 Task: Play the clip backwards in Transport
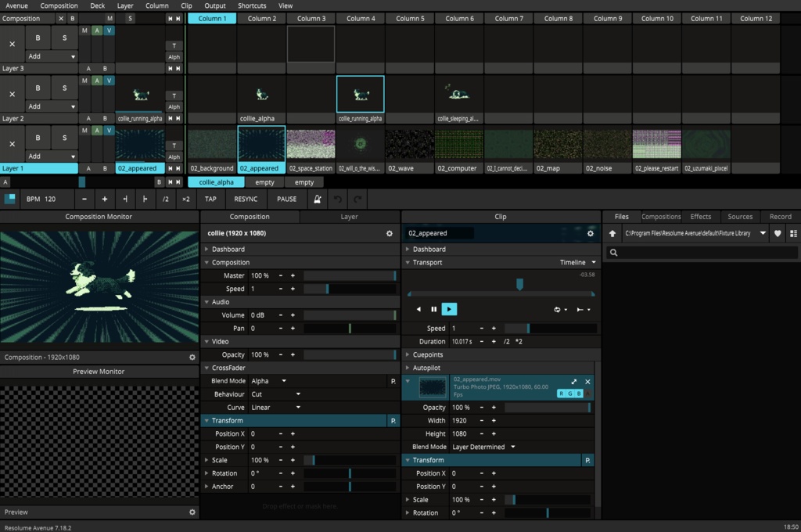pyautogui.click(x=418, y=309)
